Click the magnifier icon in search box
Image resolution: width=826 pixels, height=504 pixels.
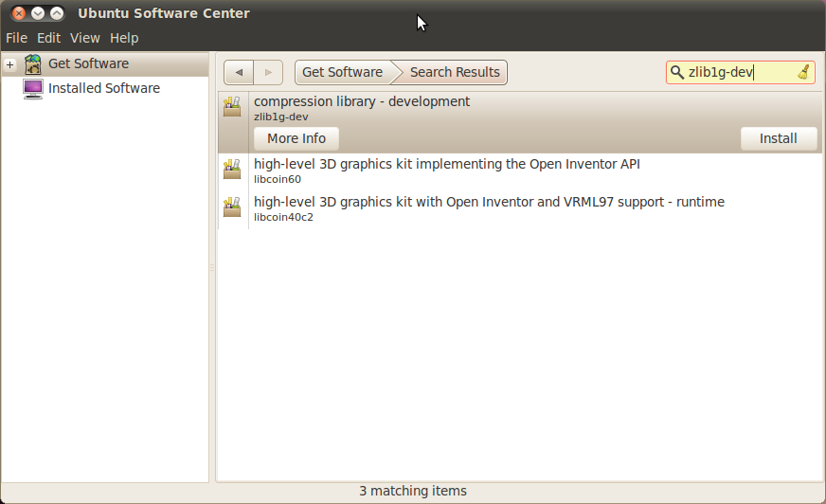pyautogui.click(x=676, y=72)
